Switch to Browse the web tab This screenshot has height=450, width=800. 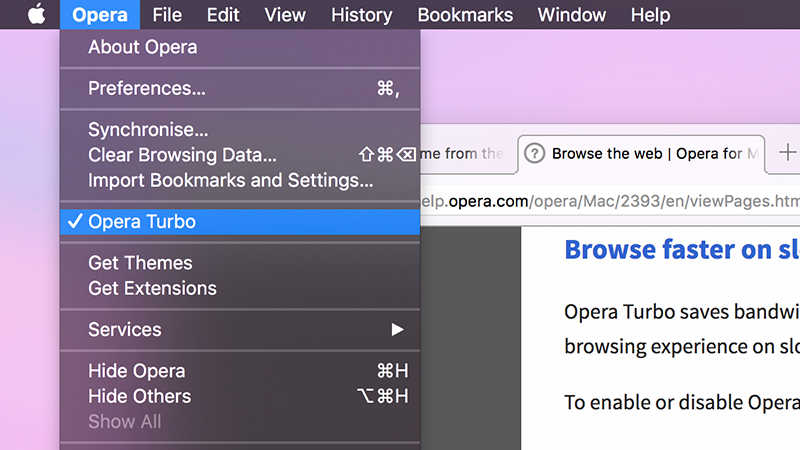(x=641, y=154)
